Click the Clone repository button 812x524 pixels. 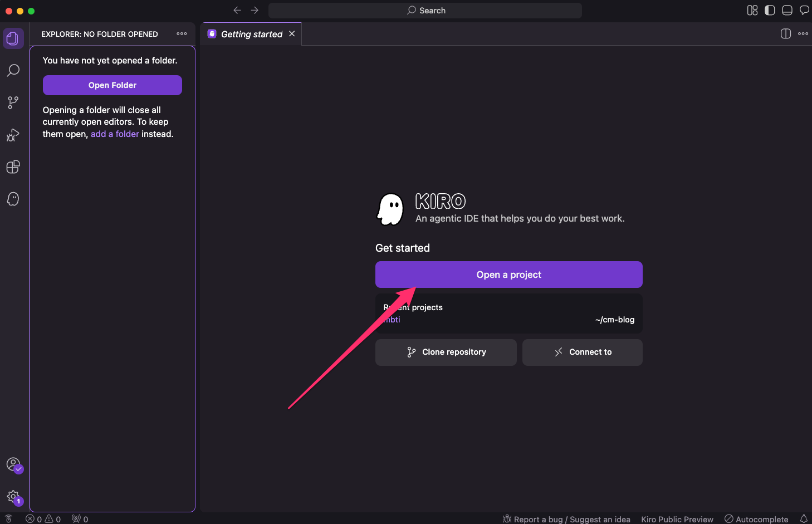pos(446,352)
